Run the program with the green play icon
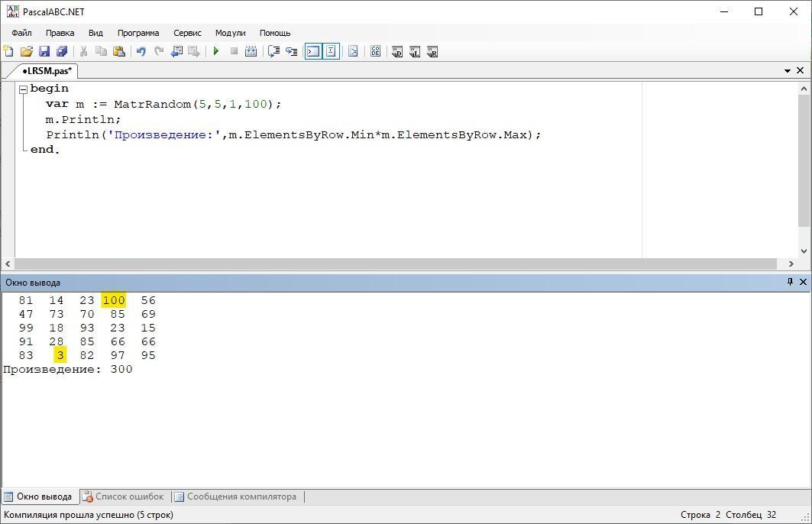812x524 pixels. pyautogui.click(x=216, y=51)
